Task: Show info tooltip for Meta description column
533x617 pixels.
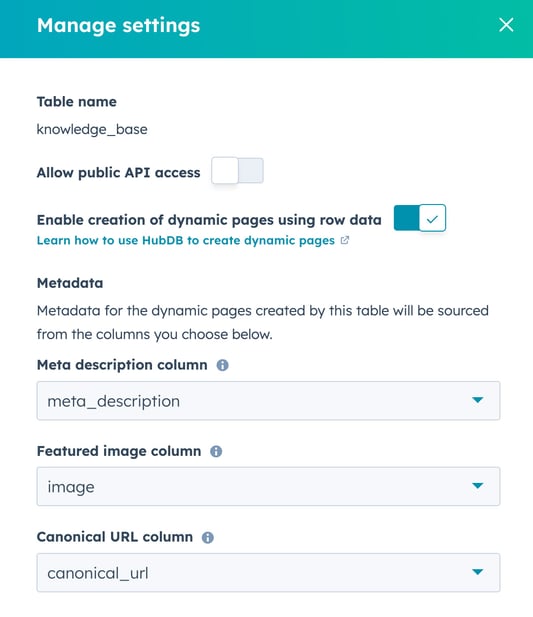Action: click(x=223, y=365)
